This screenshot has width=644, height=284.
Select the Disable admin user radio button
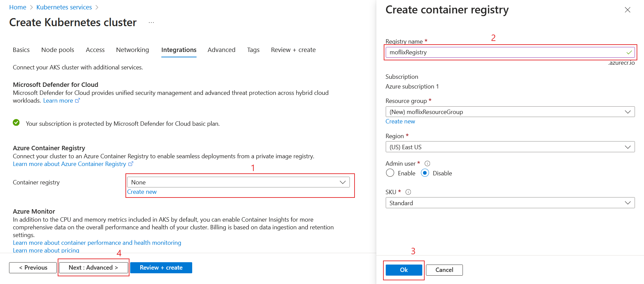click(425, 173)
